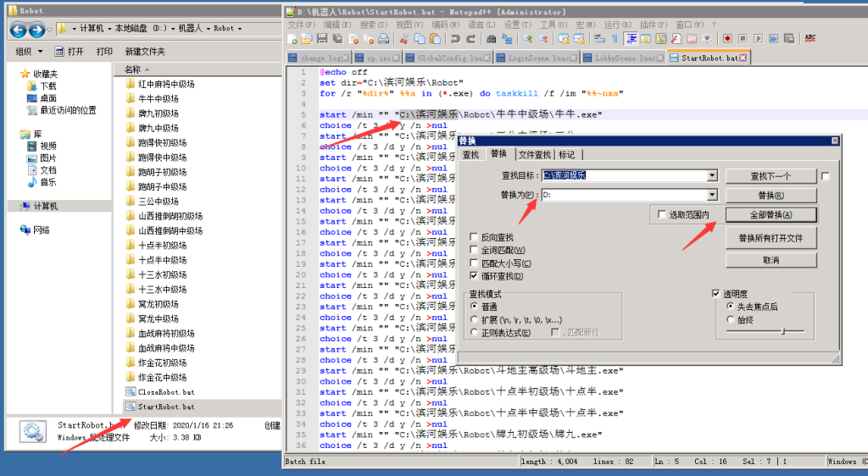Switch to the 文件查找 tab
This screenshot has width=868, height=476.
[x=535, y=154]
